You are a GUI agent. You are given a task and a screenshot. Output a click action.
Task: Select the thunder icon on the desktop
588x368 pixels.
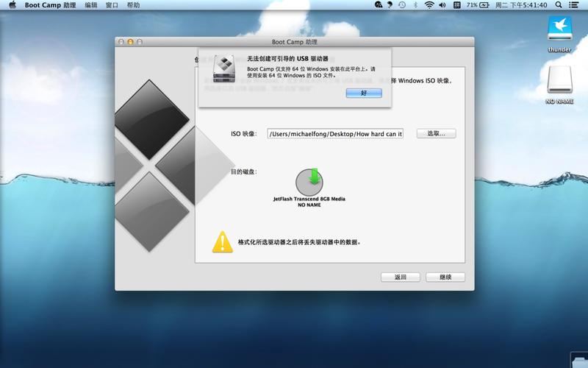click(x=559, y=29)
